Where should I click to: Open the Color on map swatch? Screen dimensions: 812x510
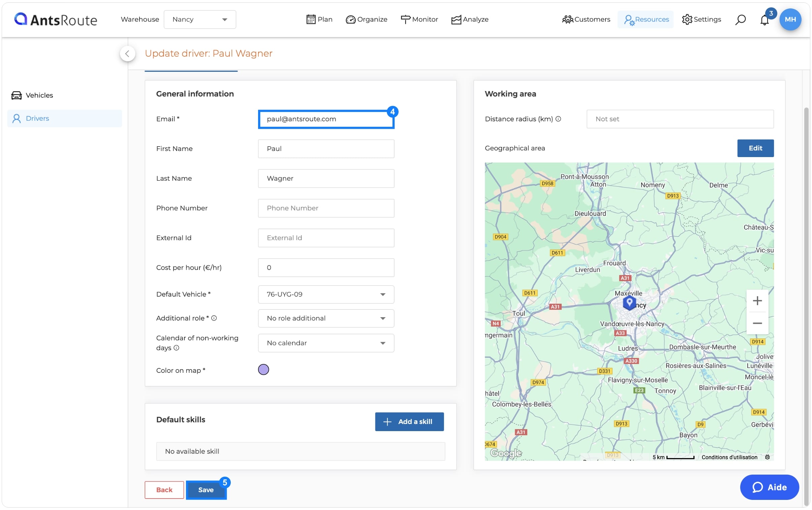tap(263, 370)
